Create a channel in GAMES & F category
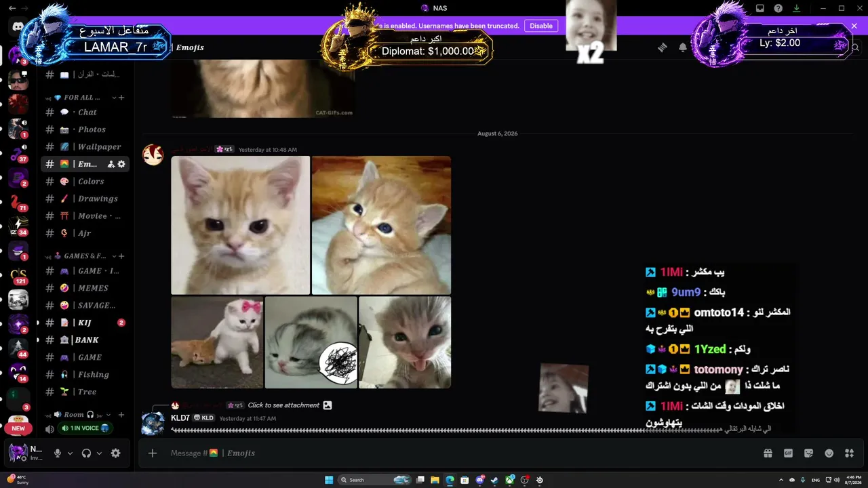This screenshot has width=868, height=488. tap(121, 256)
